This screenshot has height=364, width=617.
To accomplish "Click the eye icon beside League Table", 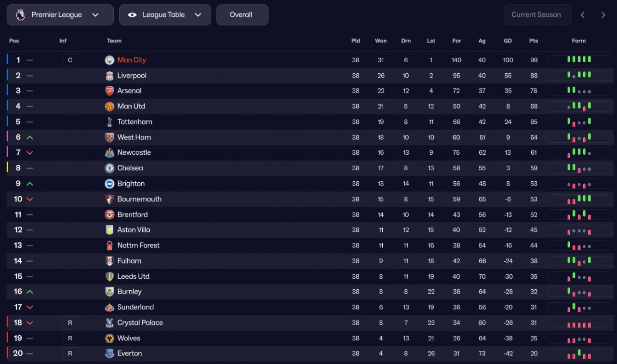I will pos(132,15).
